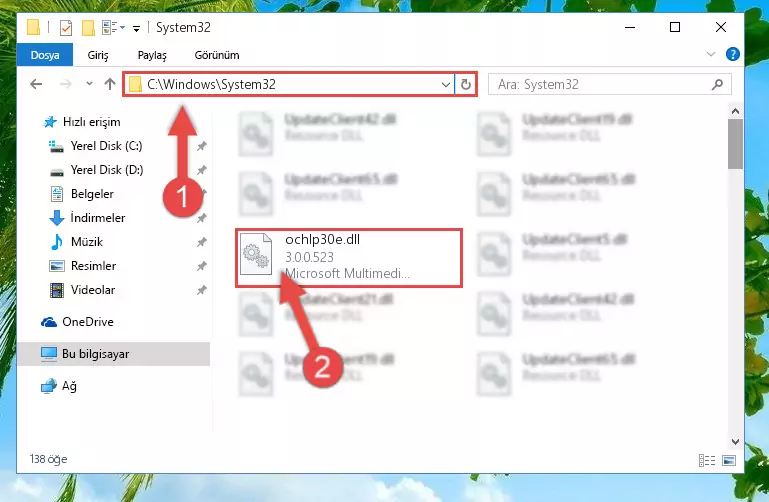Screen dimensions: 769x502
Task: Select OneDrive in navigation pane
Action: coord(87,322)
